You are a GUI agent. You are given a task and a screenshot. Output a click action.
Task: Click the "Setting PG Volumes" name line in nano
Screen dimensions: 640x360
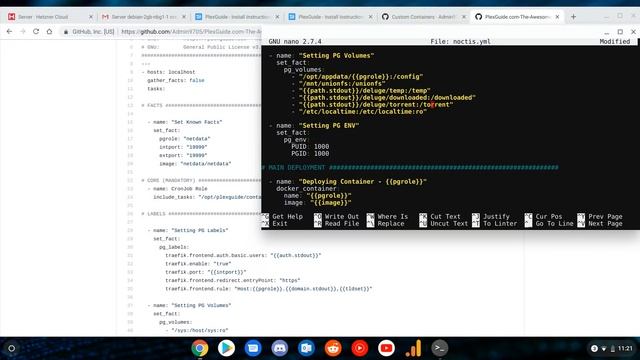pos(321,56)
